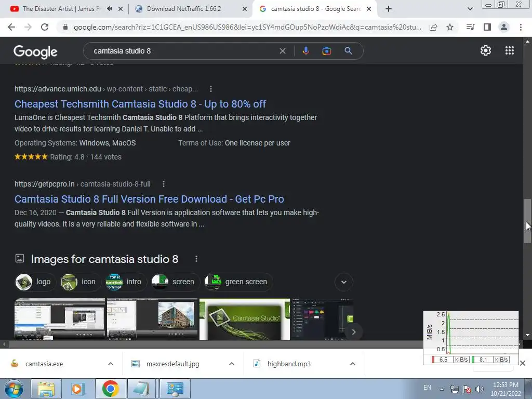
Task: Open Chrome's three-dot menu
Action: click(521, 27)
